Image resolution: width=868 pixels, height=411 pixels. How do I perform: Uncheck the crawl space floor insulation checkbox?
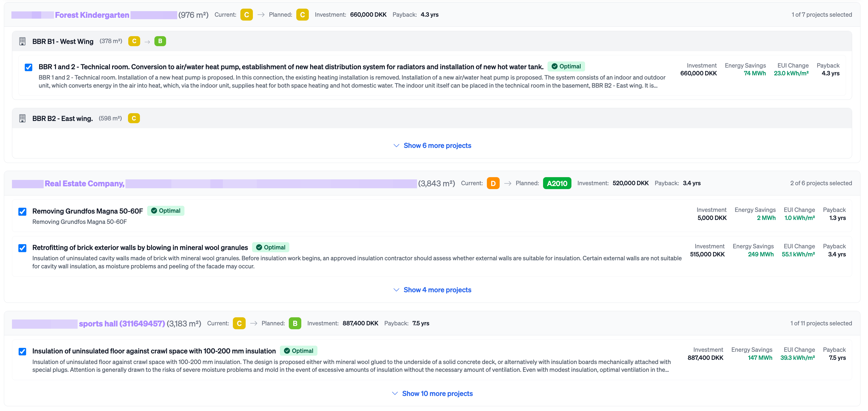[x=22, y=352]
